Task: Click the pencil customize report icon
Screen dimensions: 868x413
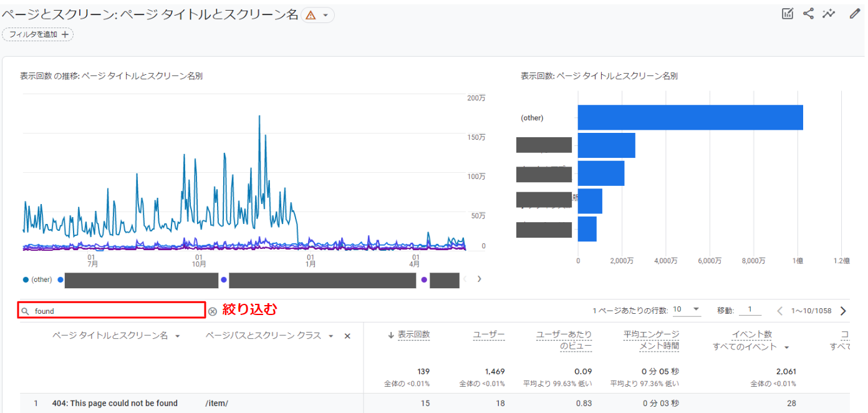Action: tap(854, 14)
